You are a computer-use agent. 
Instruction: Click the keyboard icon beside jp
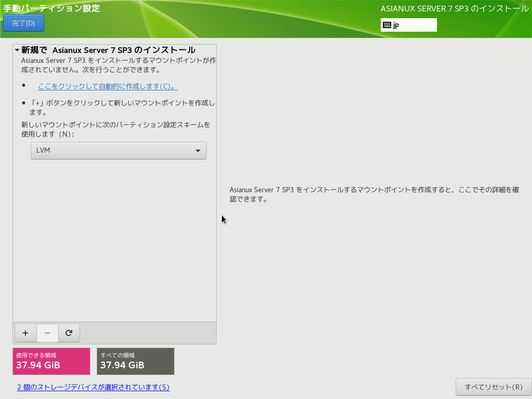pos(387,25)
